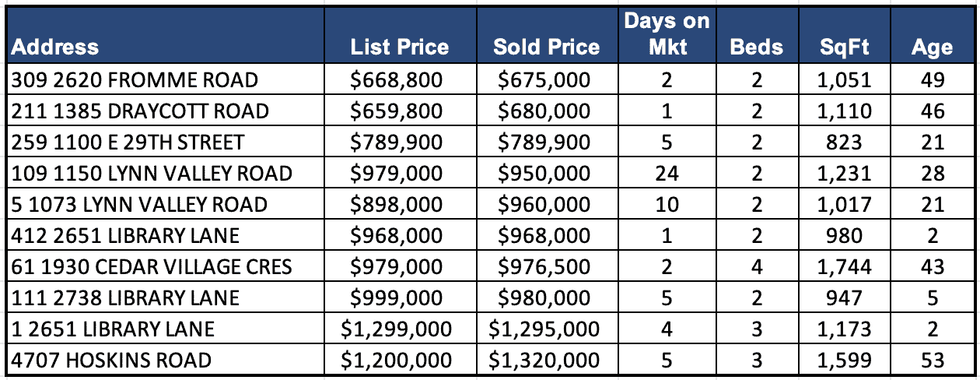This screenshot has height=380, width=980.
Task: Click the Days on Mkt header
Action: pyautogui.click(x=667, y=33)
